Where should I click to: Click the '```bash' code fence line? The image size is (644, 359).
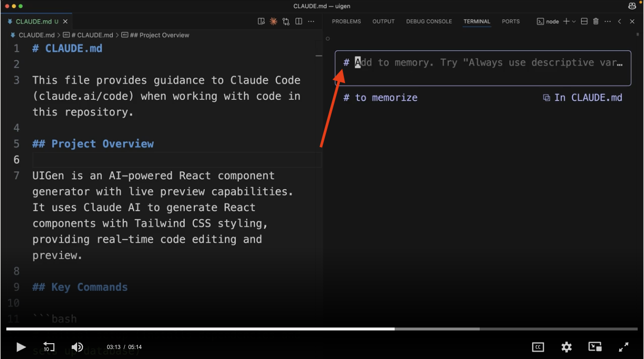click(x=54, y=319)
